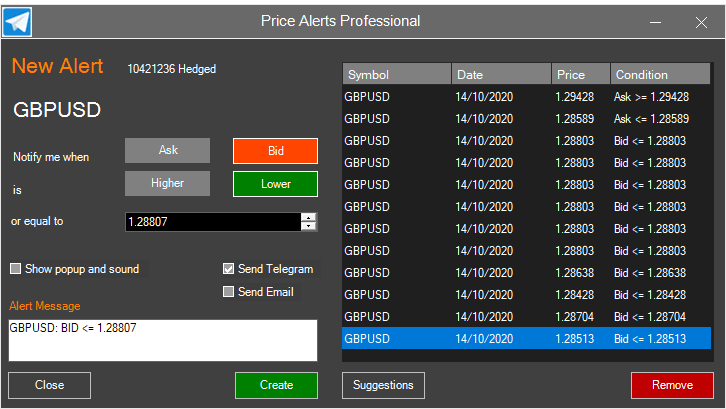Open the Suggestions button
This screenshot has width=726, height=409.
[x=383, y=385]
